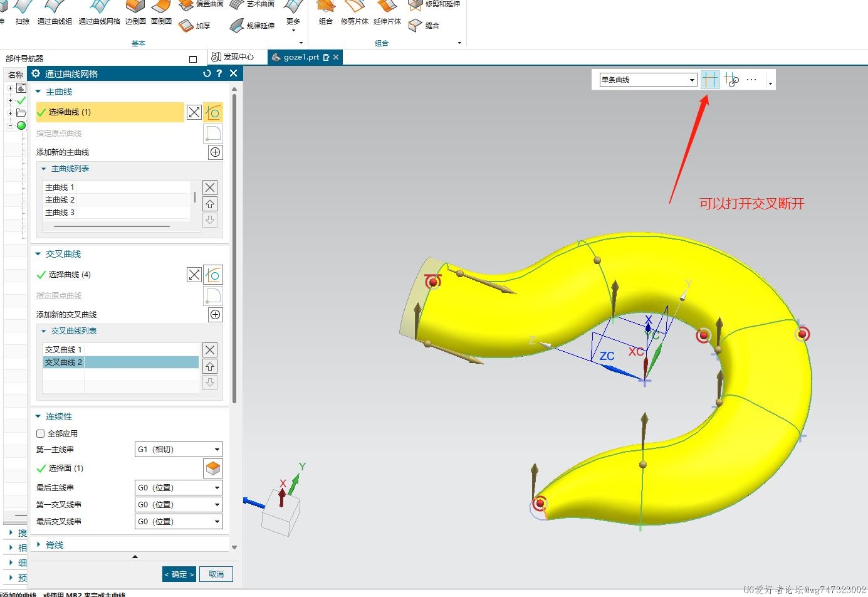
Task: Remove the selected primary curve from list
Action: 210,188
